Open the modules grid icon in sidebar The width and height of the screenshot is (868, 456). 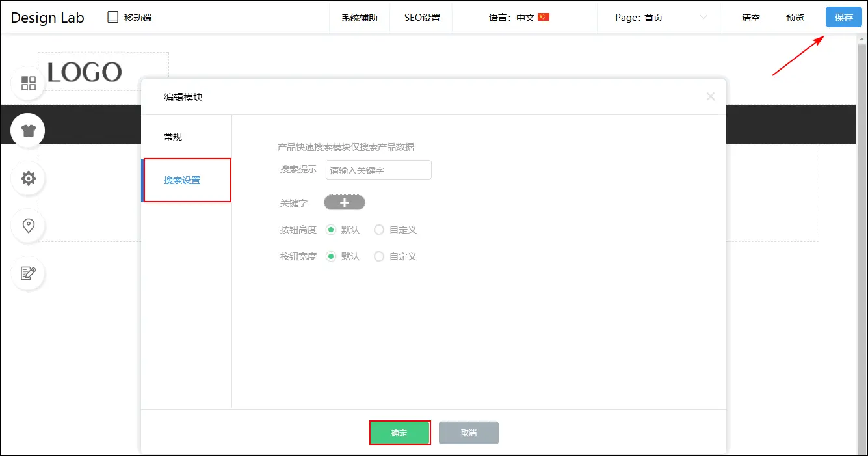point(29,83)
